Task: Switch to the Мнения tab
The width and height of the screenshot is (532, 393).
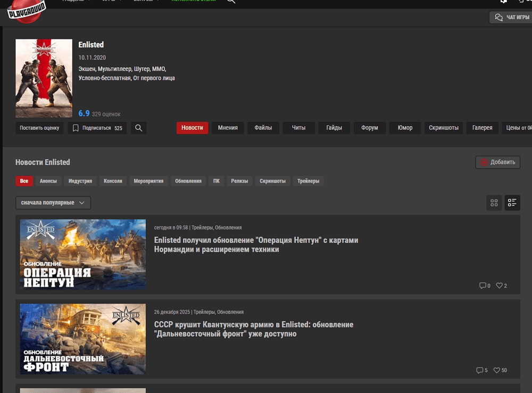Action: (x=228, y=128)
